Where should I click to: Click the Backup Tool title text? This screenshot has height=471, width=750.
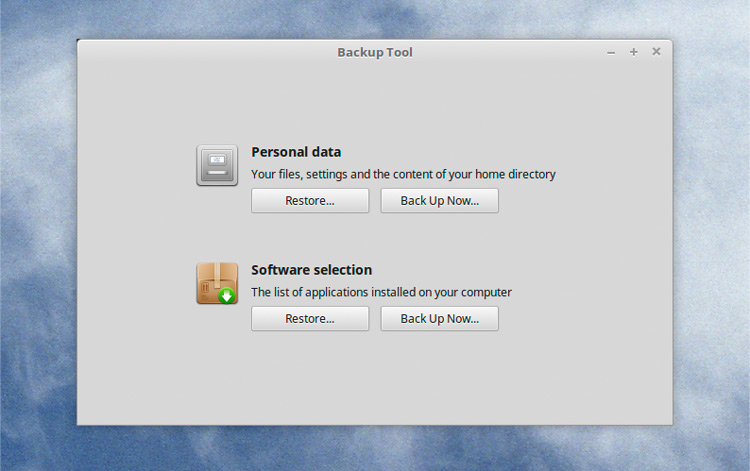click(375, 52)
